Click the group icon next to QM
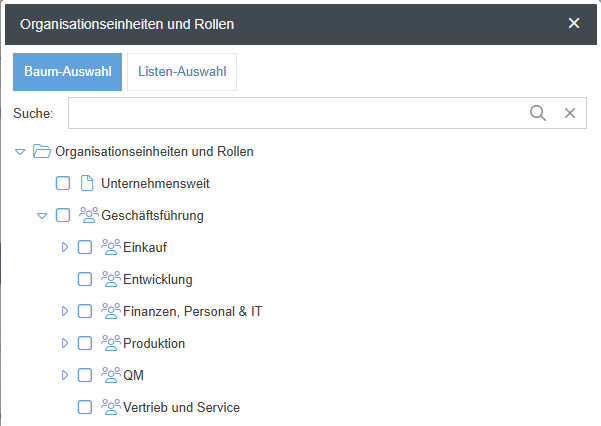601x426 pixels. [x=111, y=375]
